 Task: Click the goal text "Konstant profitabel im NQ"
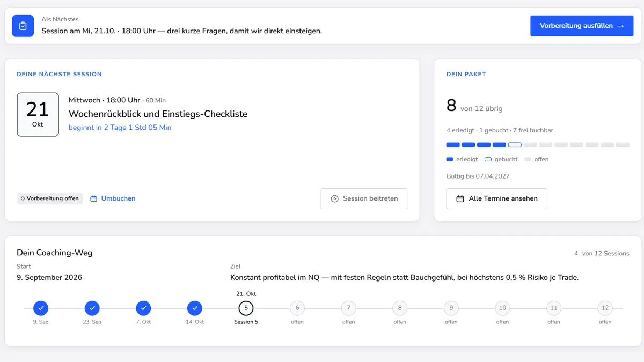[x=275, y=277]
